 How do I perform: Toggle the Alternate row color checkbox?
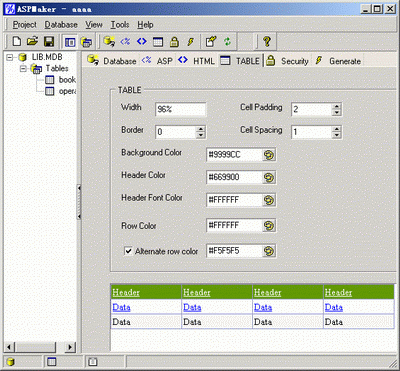(x=128, y=251)
